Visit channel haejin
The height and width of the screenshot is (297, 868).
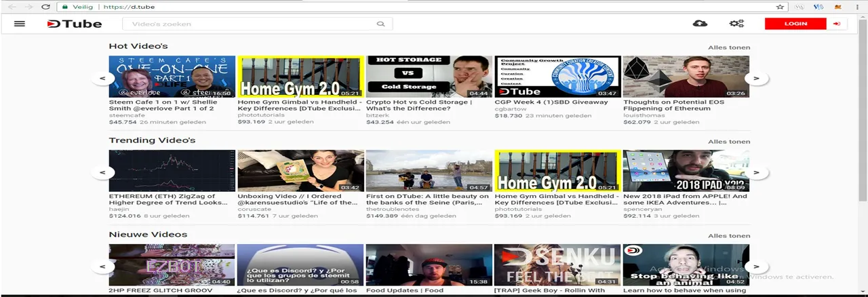pos(119,210)
